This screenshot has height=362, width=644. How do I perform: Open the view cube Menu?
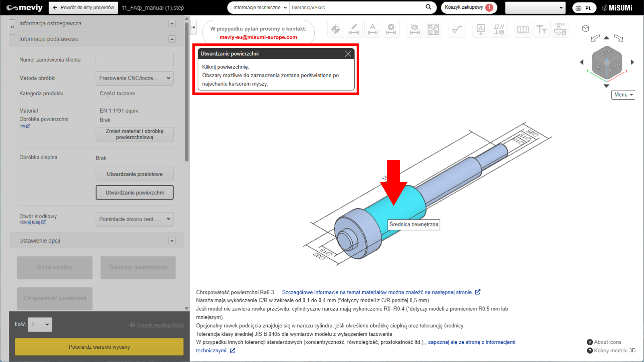[623, 95]
